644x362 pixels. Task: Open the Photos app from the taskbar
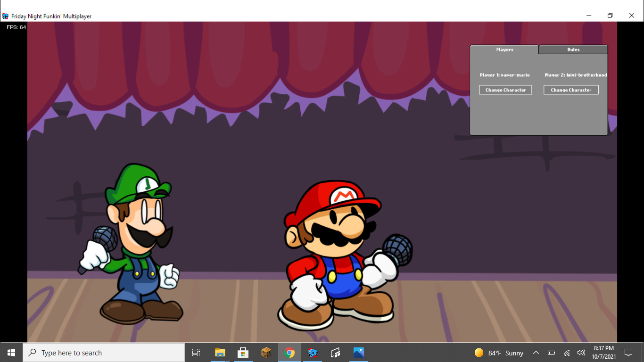tap(358, 353)
